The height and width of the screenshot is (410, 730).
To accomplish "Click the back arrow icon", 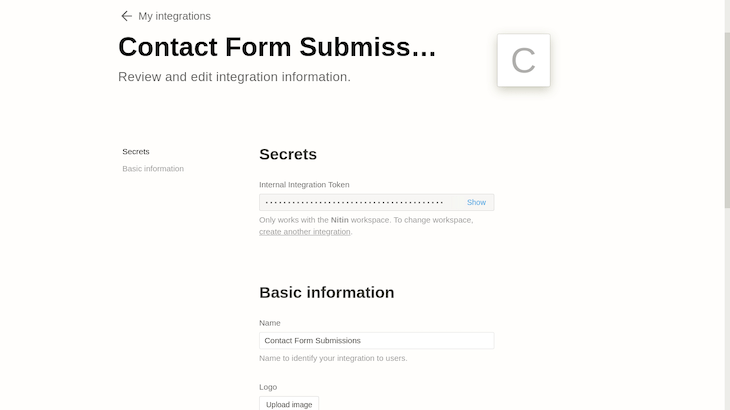I will 126,16.
